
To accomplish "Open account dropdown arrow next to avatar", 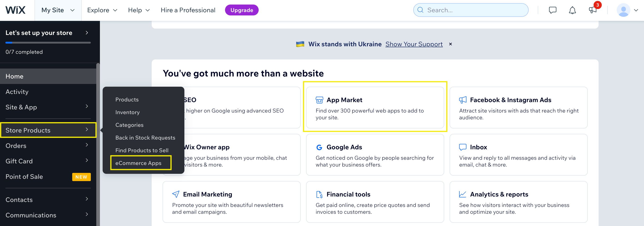I will coord(636,10).
